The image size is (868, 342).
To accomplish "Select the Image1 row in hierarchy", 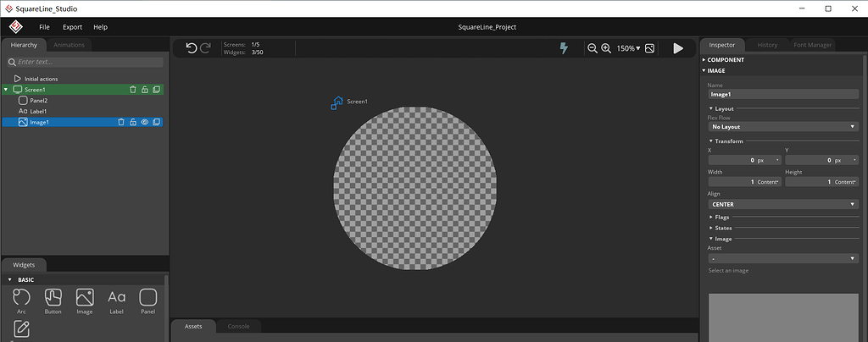I will (x=83, y=122).
